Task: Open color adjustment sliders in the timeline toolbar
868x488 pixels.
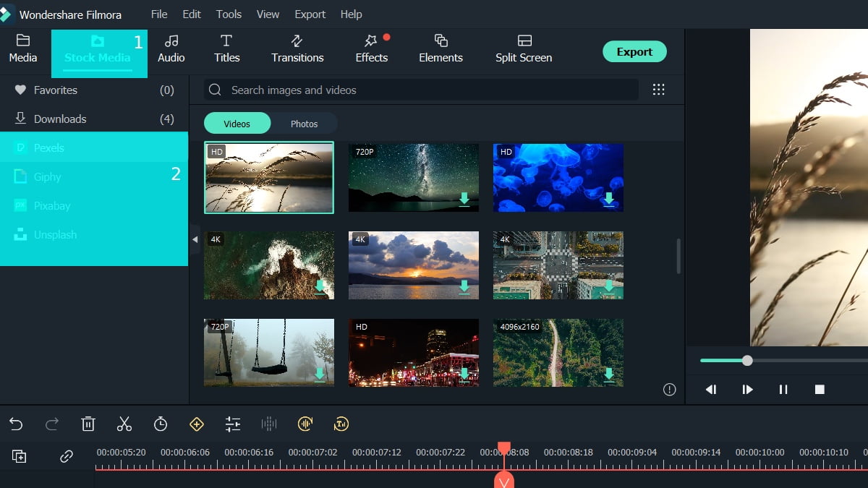Action: tap(233, 424)
